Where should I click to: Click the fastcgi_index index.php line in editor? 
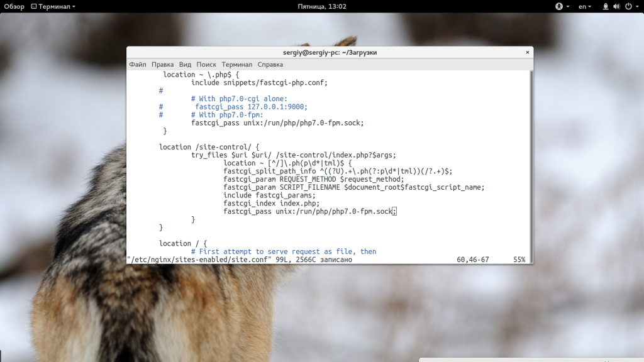click(x=271, y=204)
